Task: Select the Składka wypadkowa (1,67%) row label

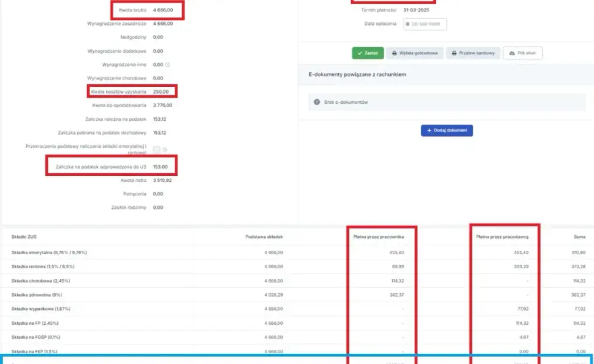Action: point(41,309)
